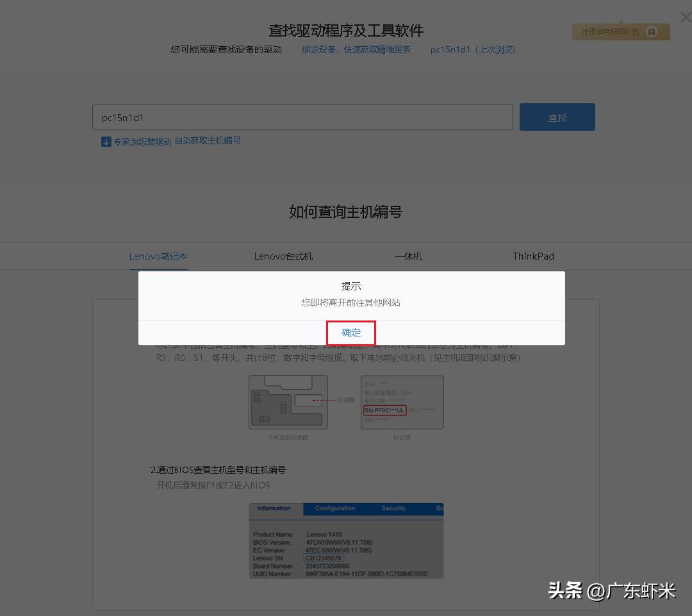
Task: Switch to the Lenovo台式机 tab
Action: point(283,256)
